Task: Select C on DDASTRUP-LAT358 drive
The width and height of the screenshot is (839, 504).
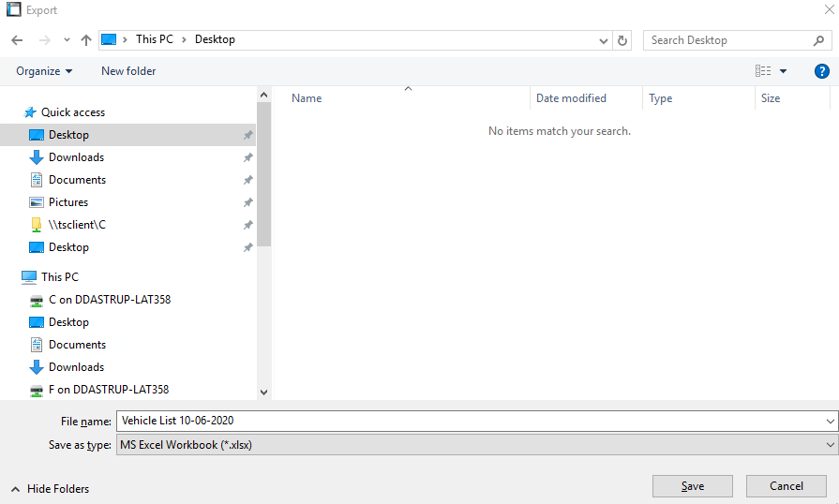Action: (x=109, y=300)
